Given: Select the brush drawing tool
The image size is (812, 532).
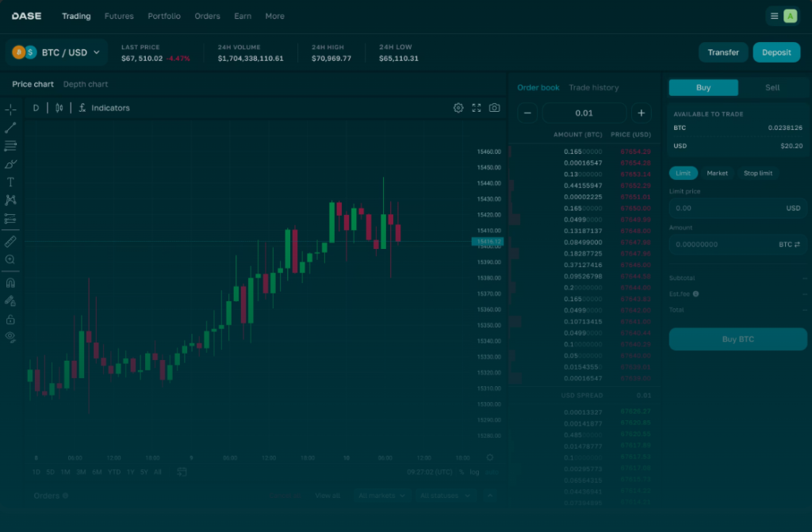Looking at the screenshot, I should pos(10,164).
